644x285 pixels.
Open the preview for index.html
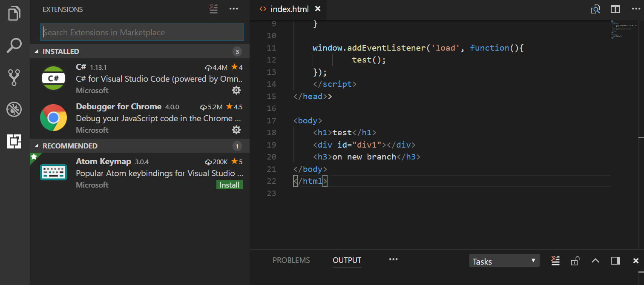click(x=595, y=9)
